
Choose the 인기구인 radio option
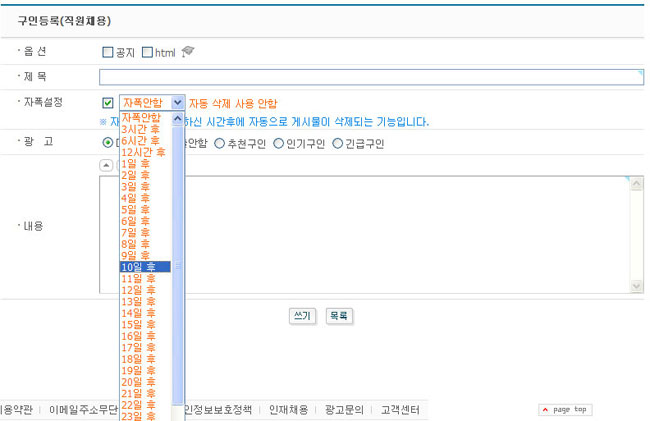[279, 143]
